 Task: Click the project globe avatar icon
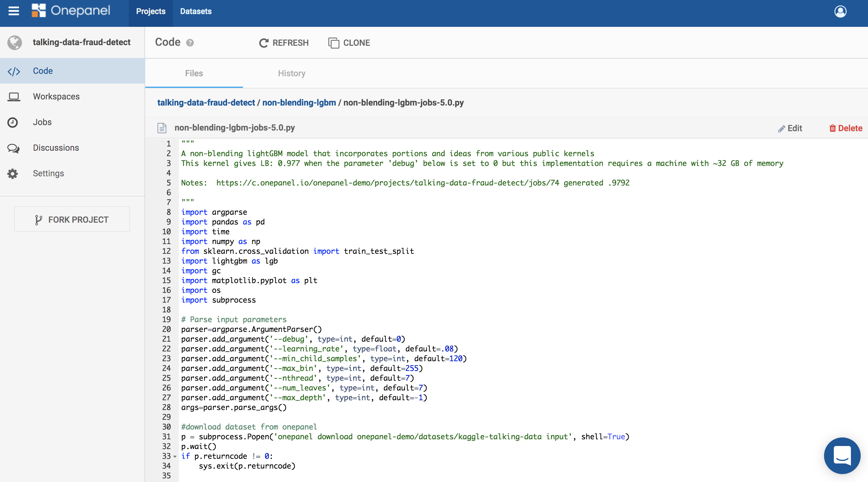coord(14,42)
